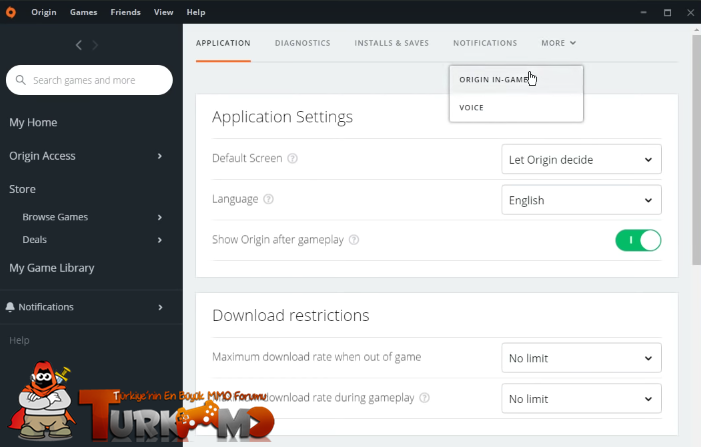Switch to the Diagnostics tab
This screenshot has width=701, height=447.
coord(302,43)
